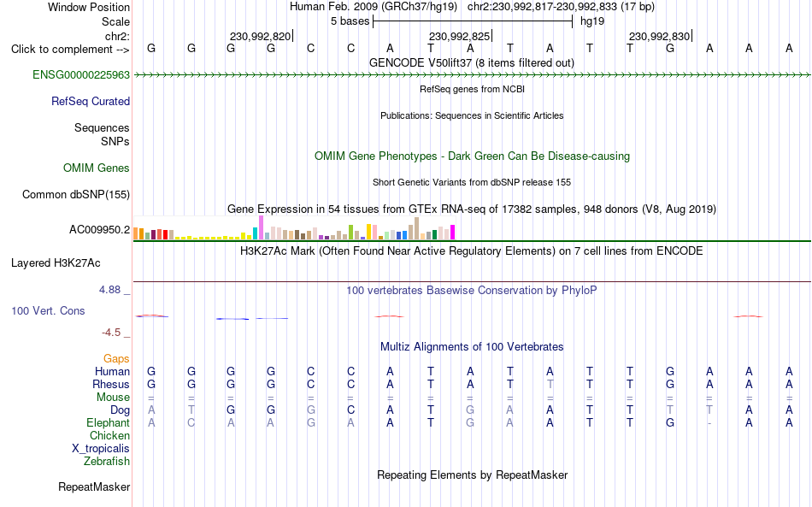Click 'Multiz Alignments of 100 Vertebrates' title

point(472,347)
